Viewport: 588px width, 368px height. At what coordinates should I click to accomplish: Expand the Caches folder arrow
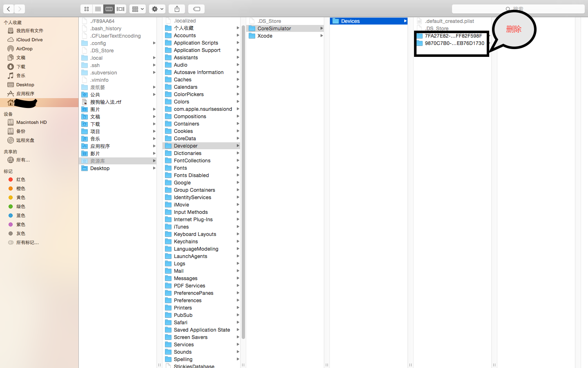pos(238,80)
